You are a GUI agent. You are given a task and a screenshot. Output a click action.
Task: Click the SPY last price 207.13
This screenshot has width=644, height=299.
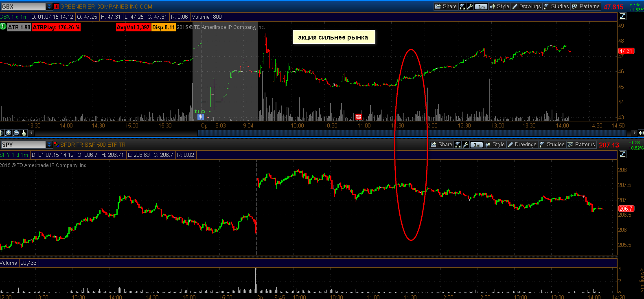(x=609, y=145)
